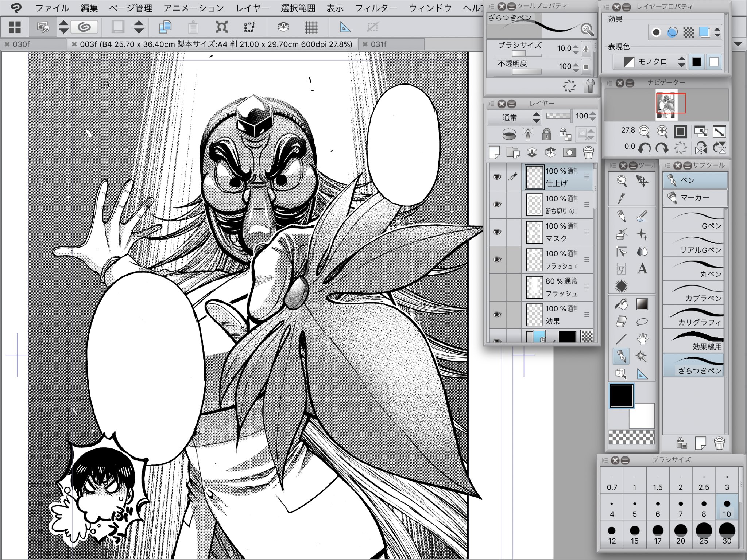Select the Straight line figure tool
This screenshot has height=560, width=747.
(x=622, y=339)
